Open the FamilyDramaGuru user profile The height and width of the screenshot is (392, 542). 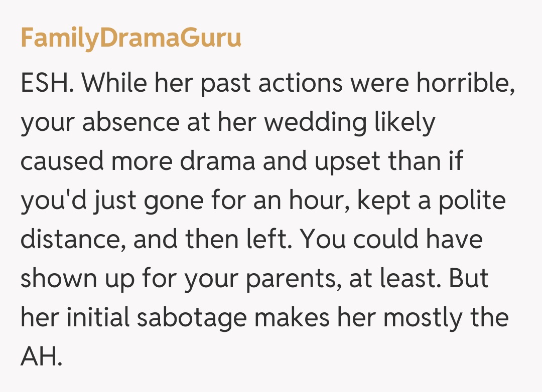130,38
